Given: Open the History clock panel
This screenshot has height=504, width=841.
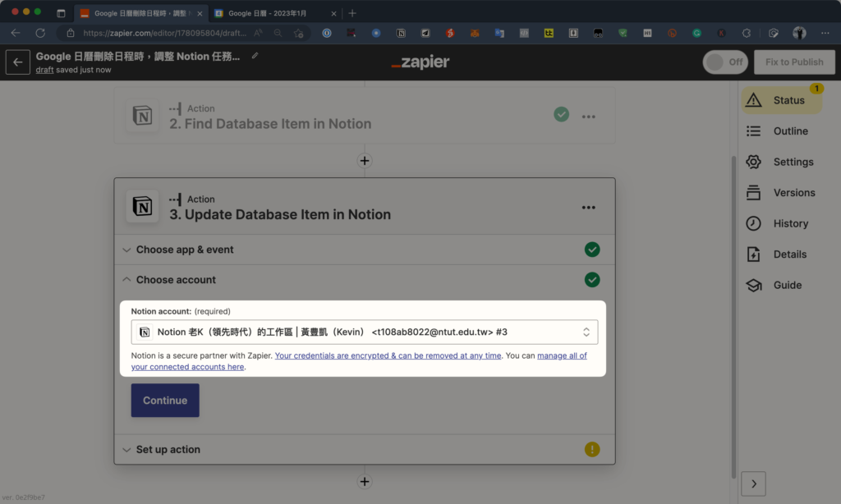Looking at the screenshot, I should click(778, 223).
